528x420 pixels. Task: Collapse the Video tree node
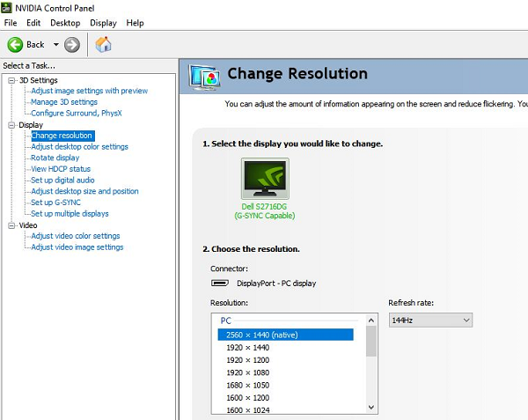click(11, 225)
